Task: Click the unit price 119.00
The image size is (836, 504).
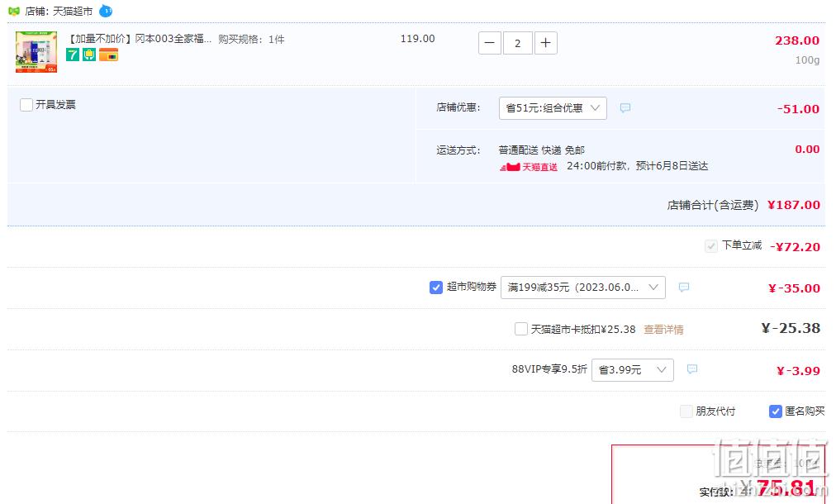Action: click(x=417, y=38)
